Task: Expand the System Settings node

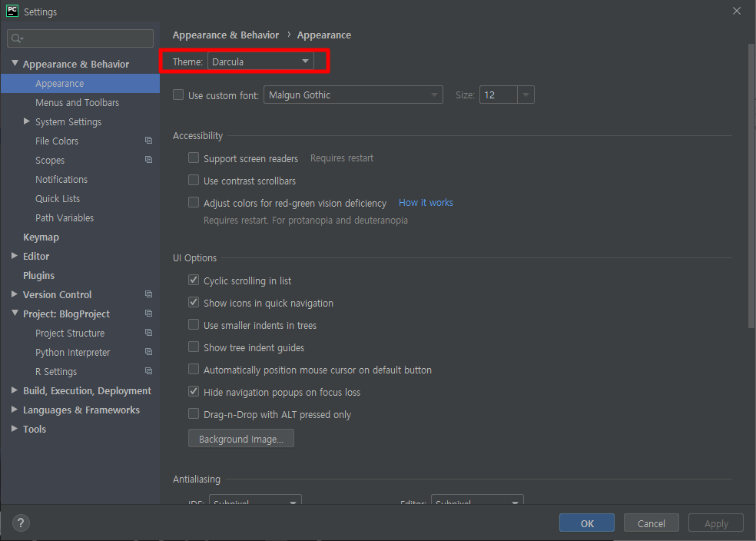Action: 27,121
